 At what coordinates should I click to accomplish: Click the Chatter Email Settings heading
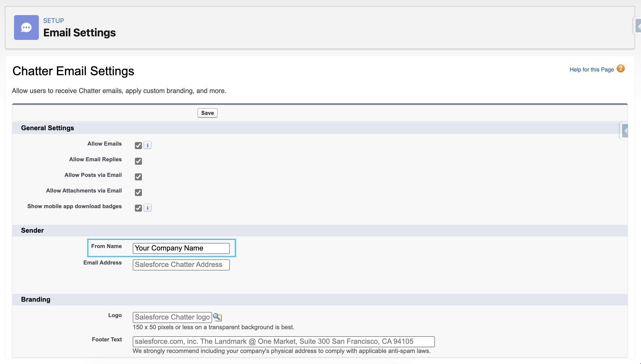pos(73,71)
